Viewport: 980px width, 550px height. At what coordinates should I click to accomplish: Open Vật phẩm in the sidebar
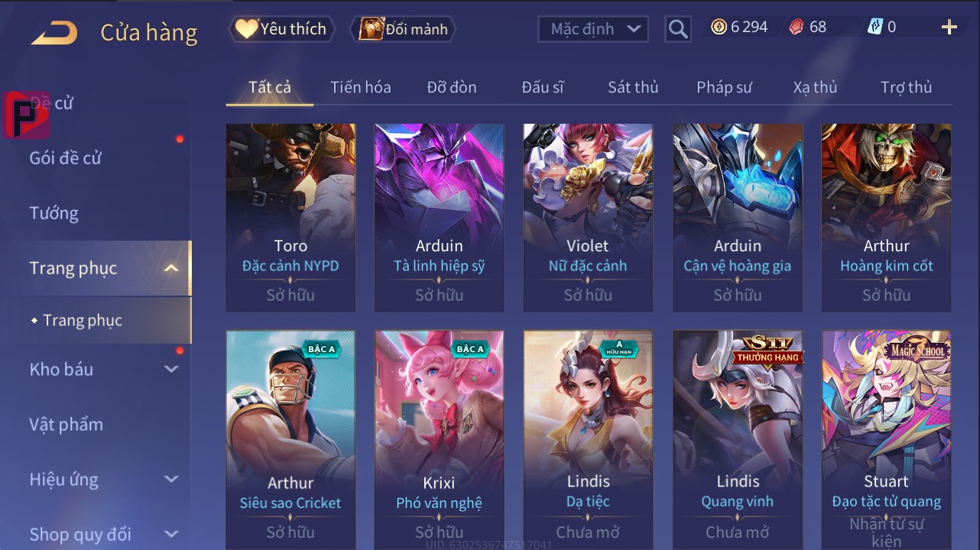(x=67, y=424)
